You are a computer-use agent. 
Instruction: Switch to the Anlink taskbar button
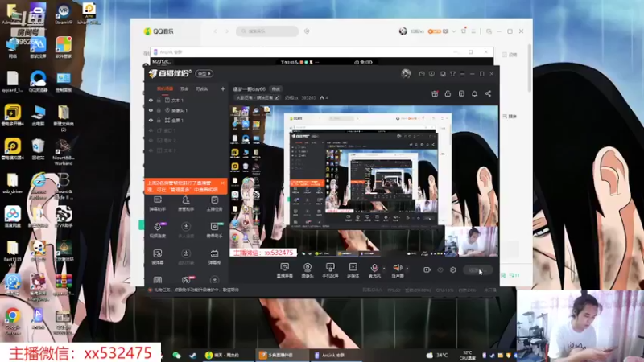click(x=336, y=355)
